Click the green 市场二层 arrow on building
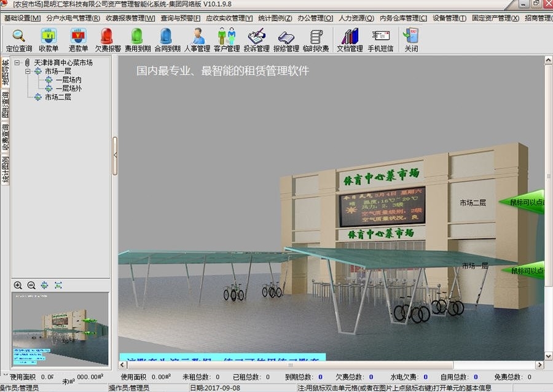 point(525,202)
